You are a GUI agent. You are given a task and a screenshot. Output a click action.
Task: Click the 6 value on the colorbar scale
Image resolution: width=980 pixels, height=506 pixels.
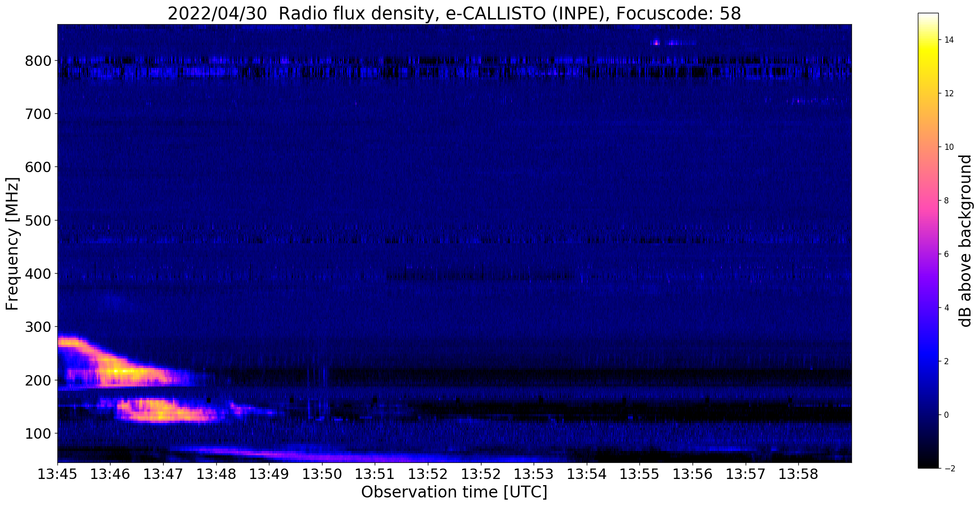coord(947,254)
